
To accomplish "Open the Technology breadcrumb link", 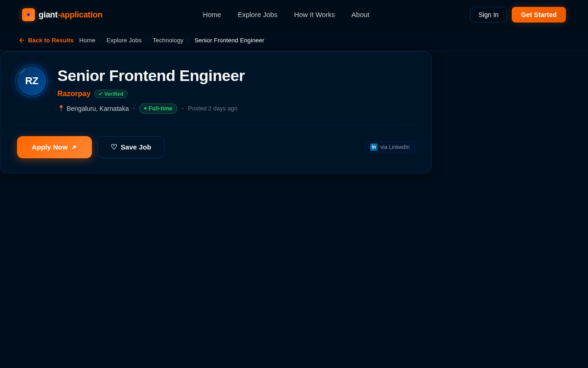I will [x=168, y=40].
